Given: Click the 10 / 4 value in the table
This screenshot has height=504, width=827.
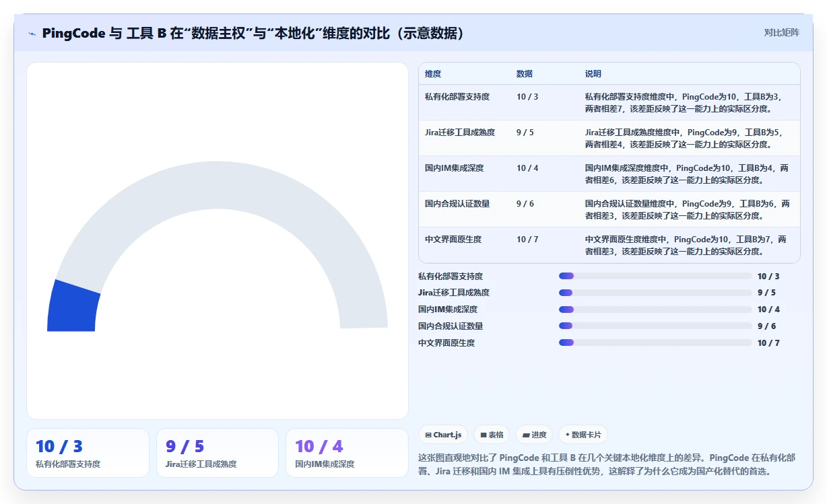Looking at the screenshot, I should [527, 168].
